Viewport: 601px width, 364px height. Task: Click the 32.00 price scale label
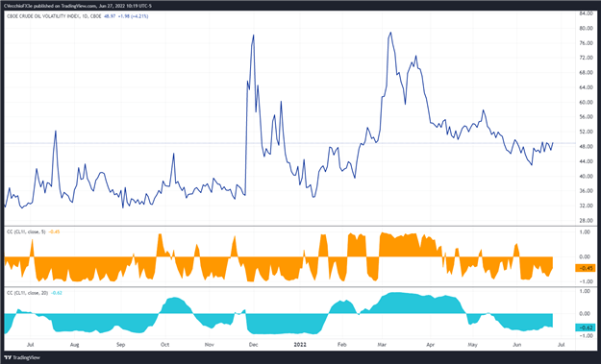(x=587, y=206)
